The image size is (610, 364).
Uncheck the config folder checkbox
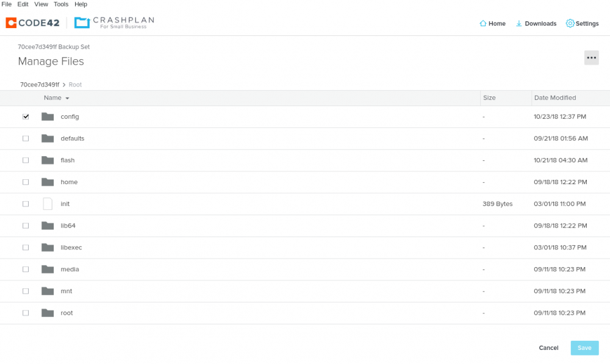(x=26, y=116)
